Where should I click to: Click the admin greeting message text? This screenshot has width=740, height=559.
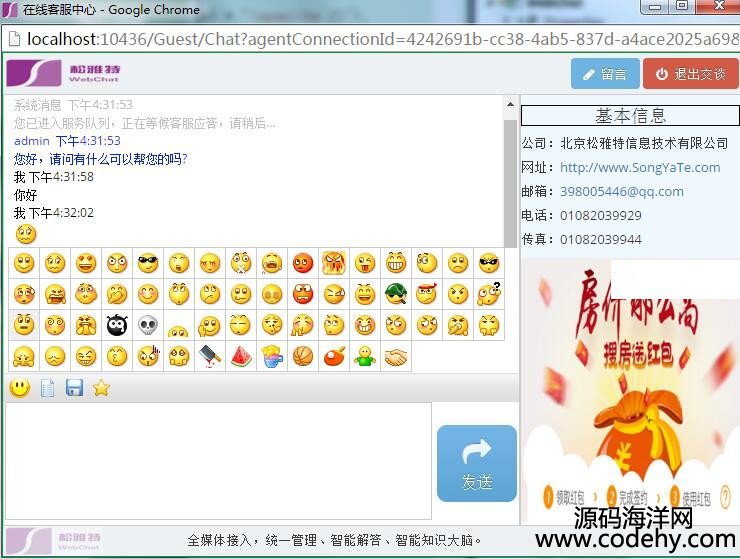point(101,159)
